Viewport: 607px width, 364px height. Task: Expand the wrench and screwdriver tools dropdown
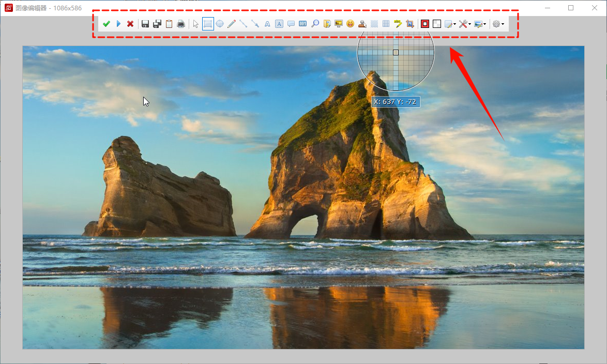(464, 24)
